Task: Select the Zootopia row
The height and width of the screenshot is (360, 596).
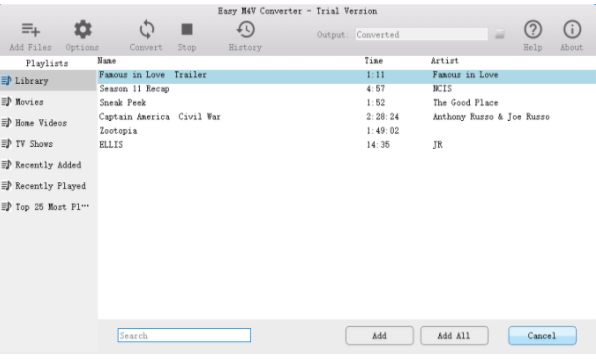Action: (347, 131)
